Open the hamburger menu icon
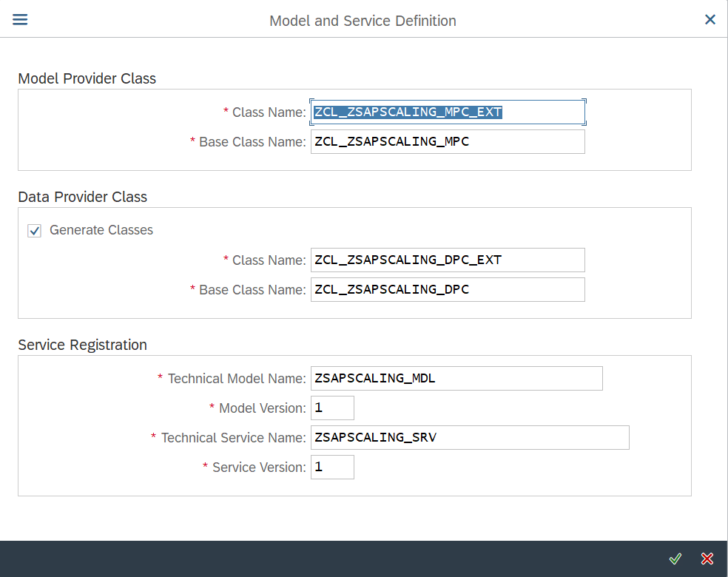The width and height of the screenshot is (728, 577). [20, 19]
